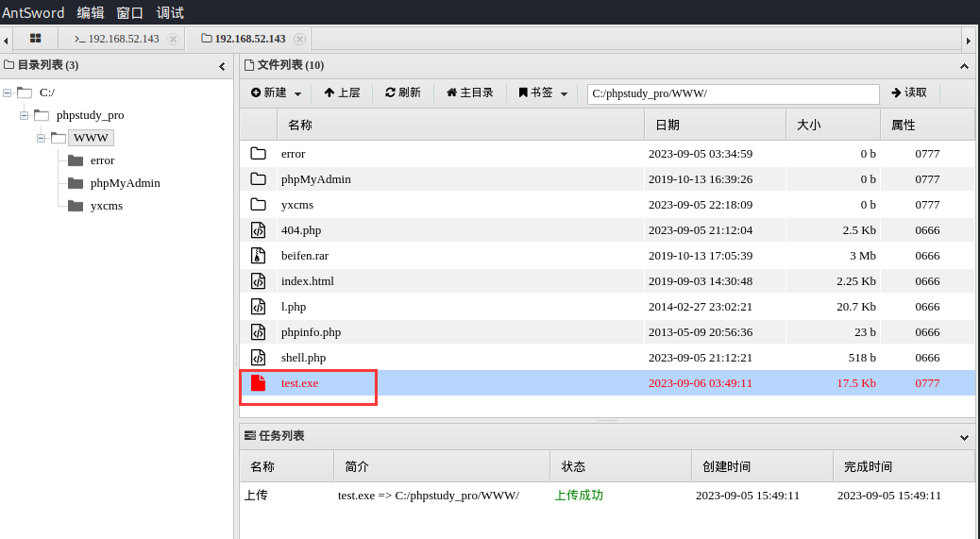Select yxcms name in file list
Screen dimensions: 980x539
(x=296, y=205)
